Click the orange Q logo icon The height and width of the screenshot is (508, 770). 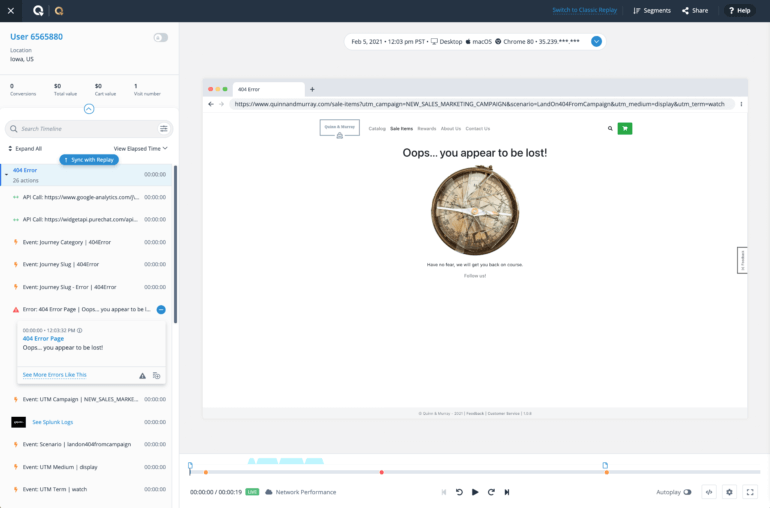(59, 11)
